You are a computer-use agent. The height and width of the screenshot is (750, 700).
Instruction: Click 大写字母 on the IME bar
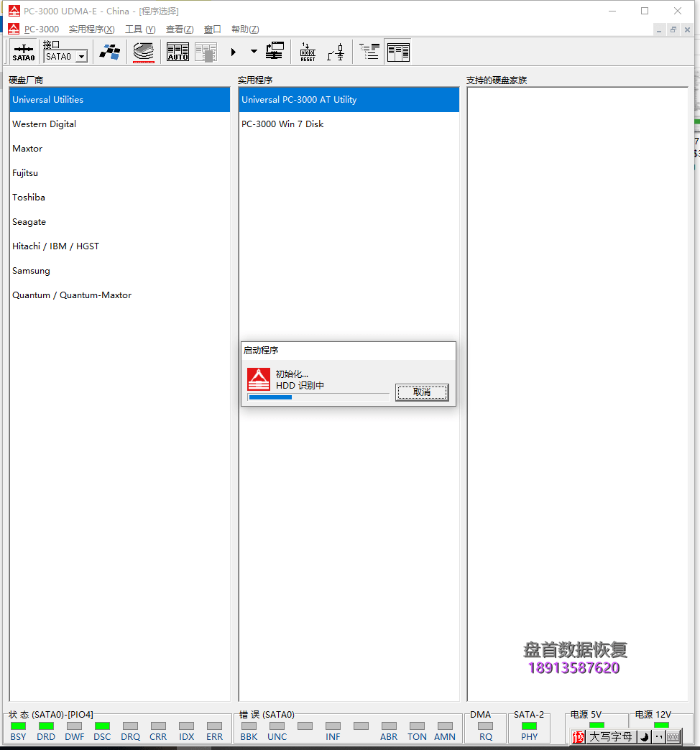[611, 737]
